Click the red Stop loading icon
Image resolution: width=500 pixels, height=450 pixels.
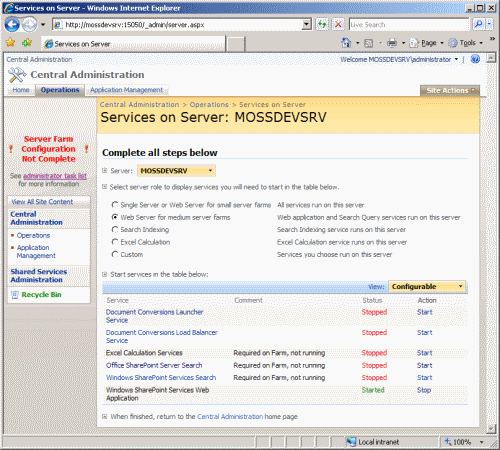[338, 24]
